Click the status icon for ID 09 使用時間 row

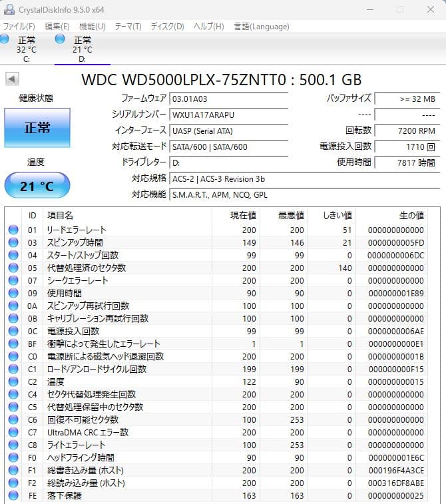(13, 293)
